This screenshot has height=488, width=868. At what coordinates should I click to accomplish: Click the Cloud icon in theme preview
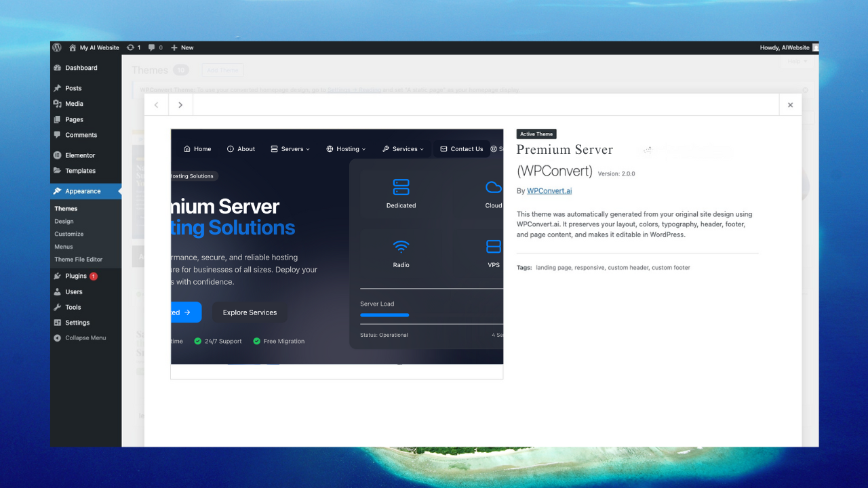coord(494,186)
